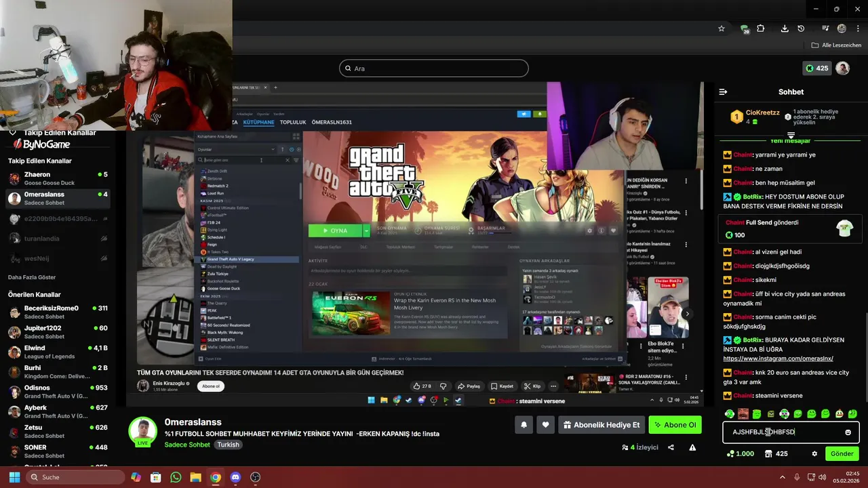Click the Abonelik Hediye Et button
868x488 pixels.
click(601, 425)
